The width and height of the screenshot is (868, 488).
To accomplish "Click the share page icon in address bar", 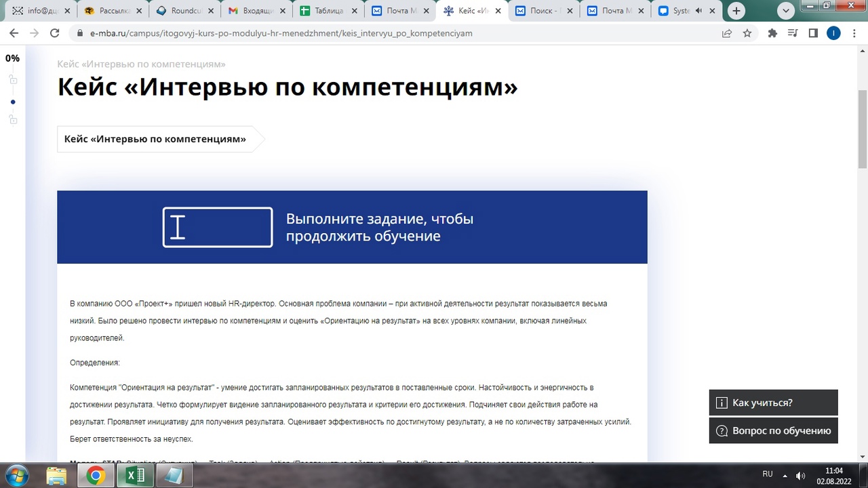I will click(727, 33).
